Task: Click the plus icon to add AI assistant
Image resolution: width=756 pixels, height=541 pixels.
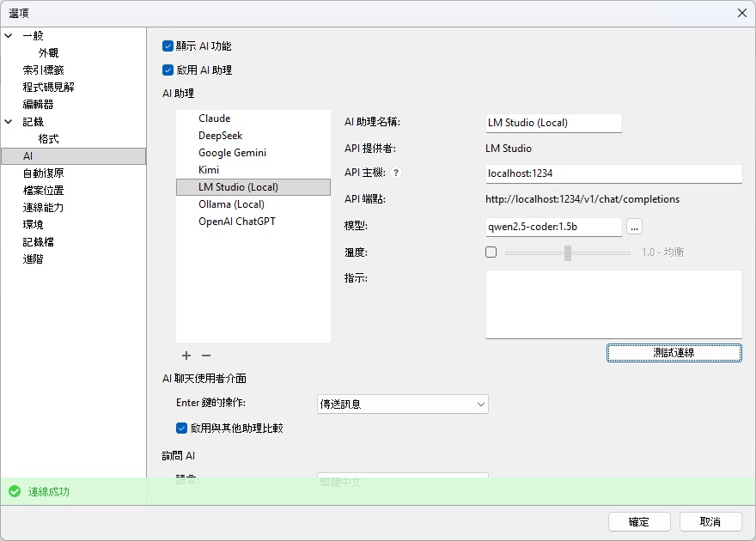Action: pyautogui.click(x=186, y=356)
